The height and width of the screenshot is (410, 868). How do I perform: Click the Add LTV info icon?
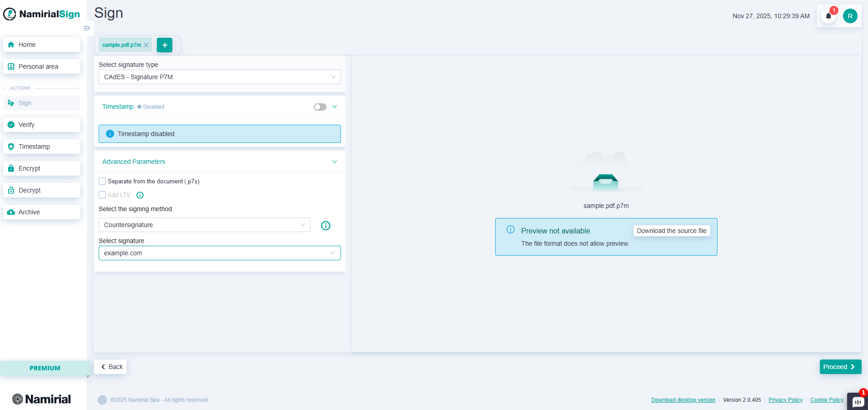point(140,195)
